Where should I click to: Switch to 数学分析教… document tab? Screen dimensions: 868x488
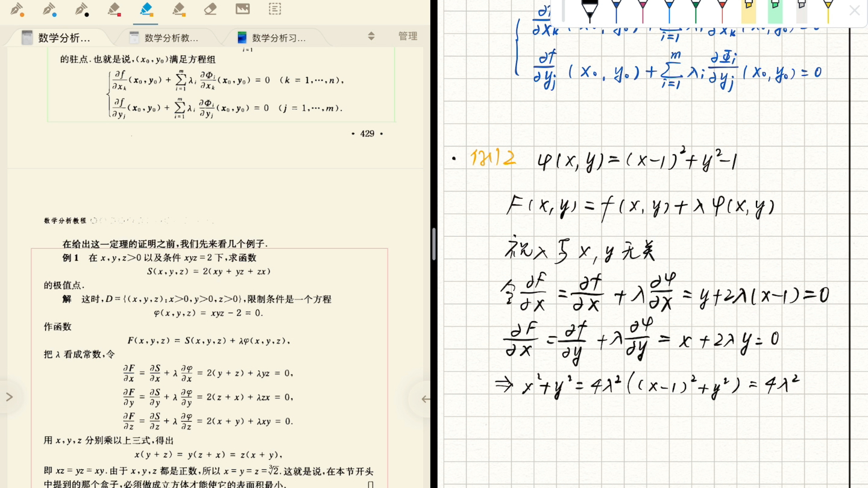(172, 37)
